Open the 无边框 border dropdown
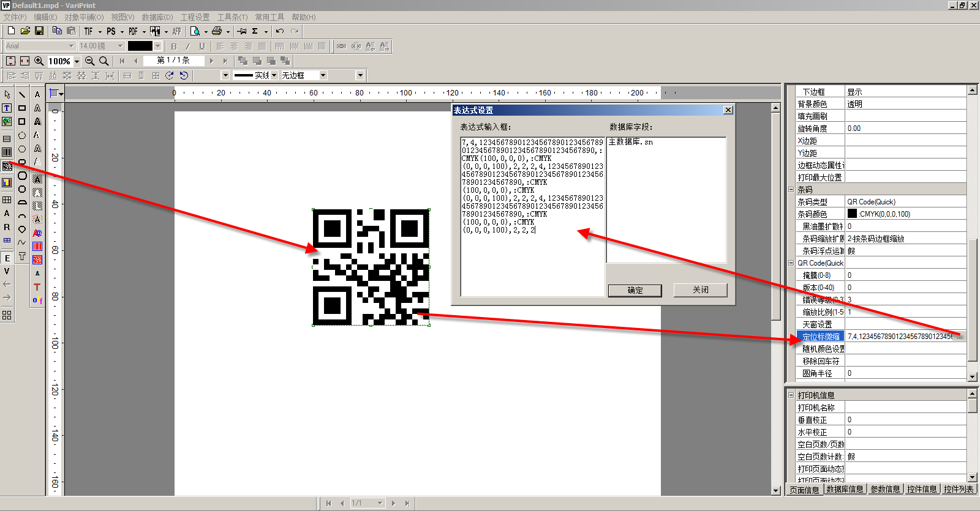This screenshot has height=511, width=980. click(x=323, y=75)
